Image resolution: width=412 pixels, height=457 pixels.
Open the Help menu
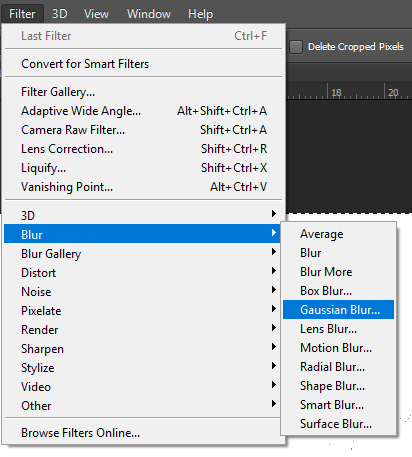click(x=200, y=14)
